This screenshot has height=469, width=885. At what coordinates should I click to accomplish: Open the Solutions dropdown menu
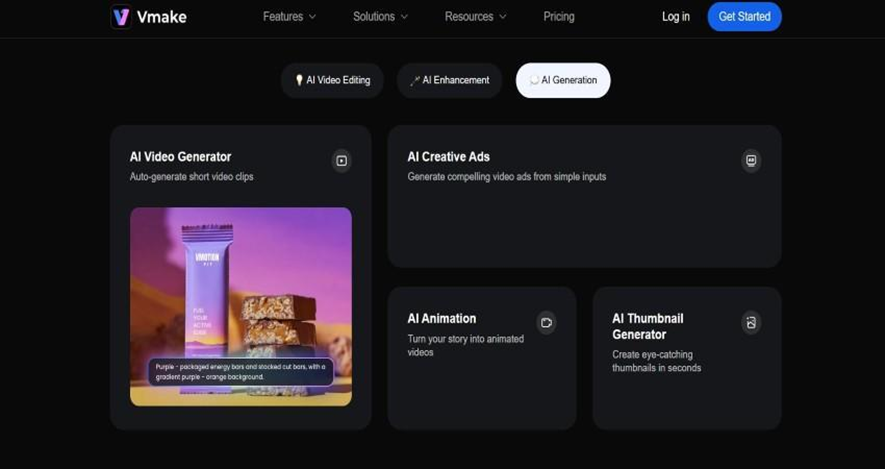coord(380,17)
